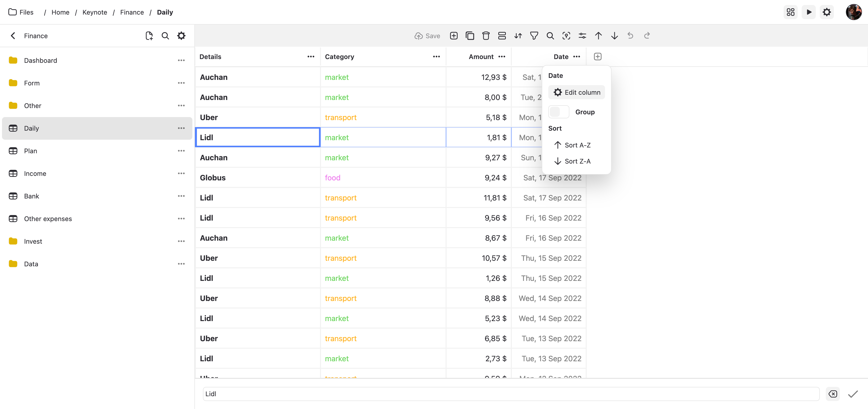
Task: Click the Save button in toolbar
Action: point(427,36)
